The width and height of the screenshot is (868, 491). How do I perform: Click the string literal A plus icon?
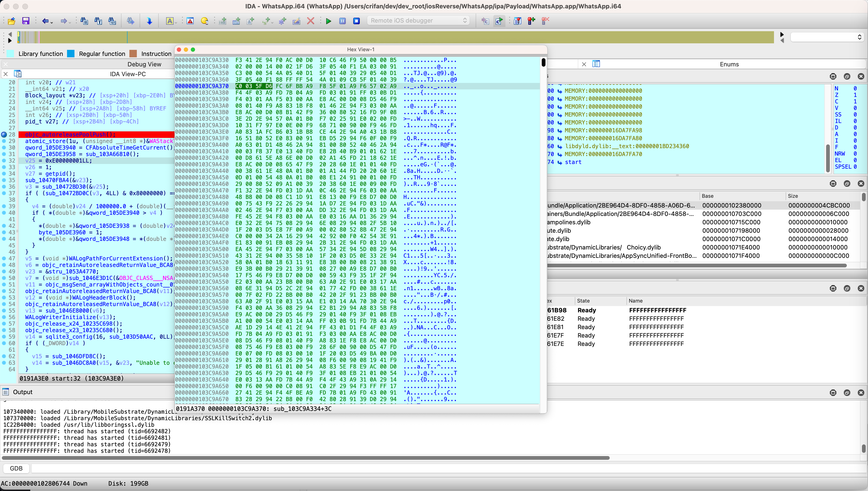tap(250, 21)
